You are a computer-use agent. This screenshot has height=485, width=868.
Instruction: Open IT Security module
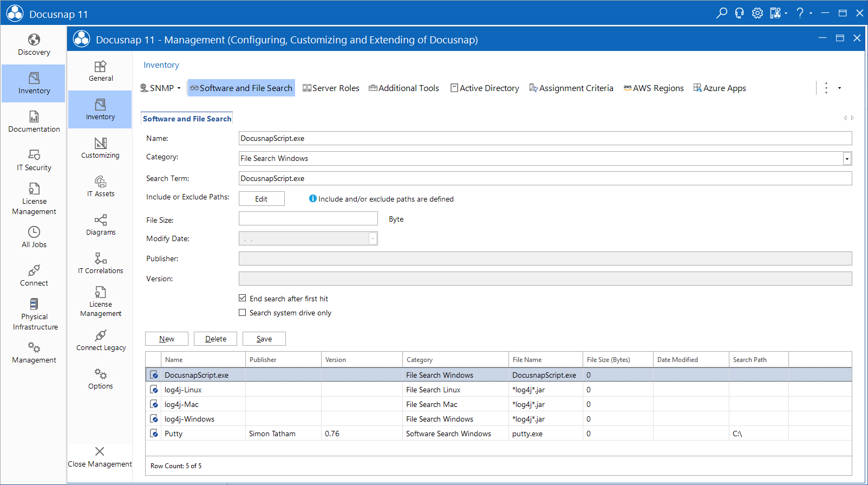(34, 160)
